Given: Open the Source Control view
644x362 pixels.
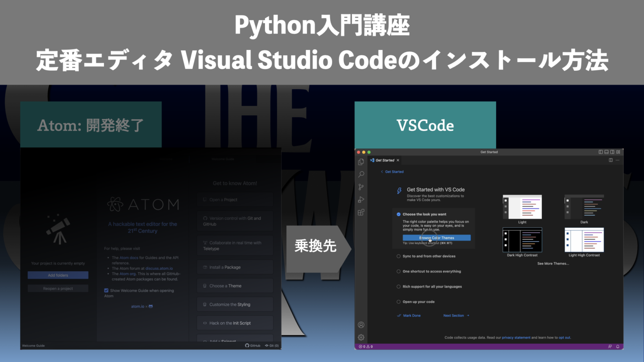Looking at the screenshot, I should 361,187.
